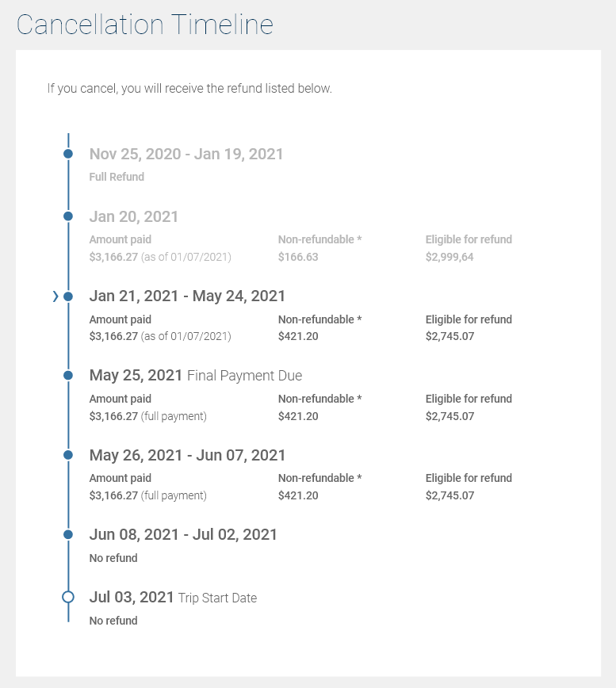The height and width of the screenshot is (688, 616).
Task: Click the Cancellation Timeline page title
Action: [x=145, y=25]
